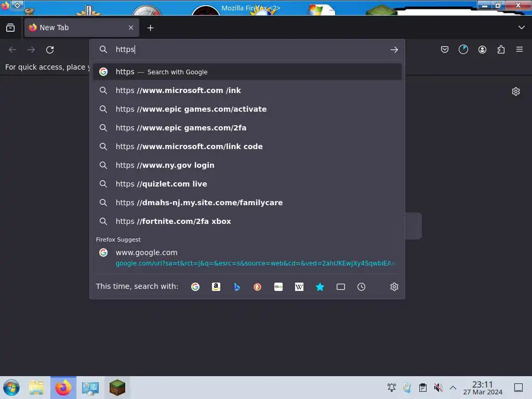Pick the www.ny.gov login suggestion
This screenshot has height=399, width=532.
point(247,165)
